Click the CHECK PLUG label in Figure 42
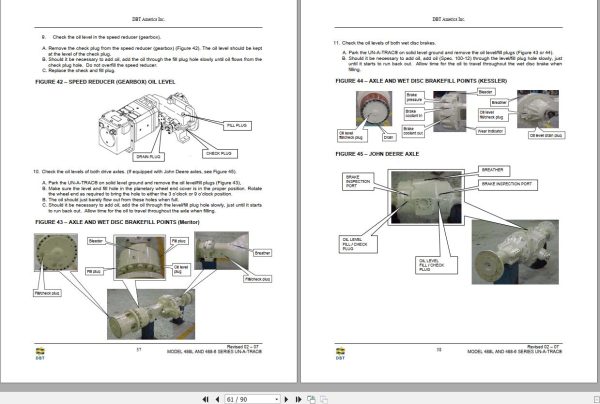Screen dimensions: 600x404 [219, 153]
